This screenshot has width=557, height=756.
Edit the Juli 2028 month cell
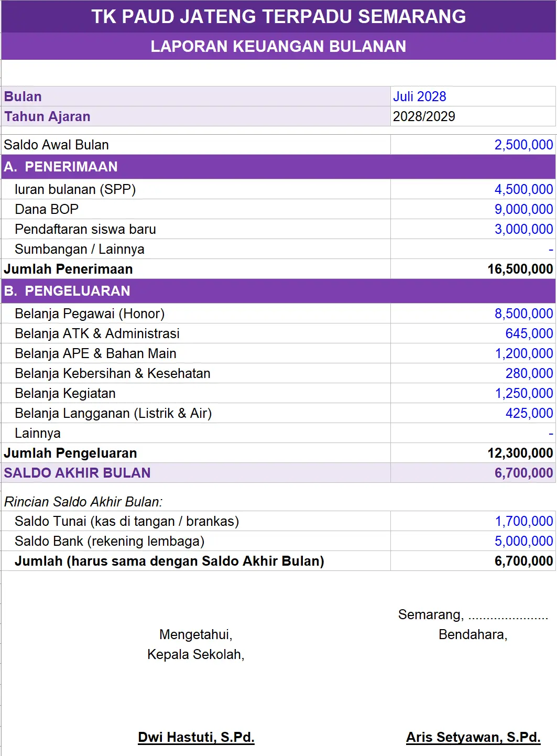(x=473, y=96)
